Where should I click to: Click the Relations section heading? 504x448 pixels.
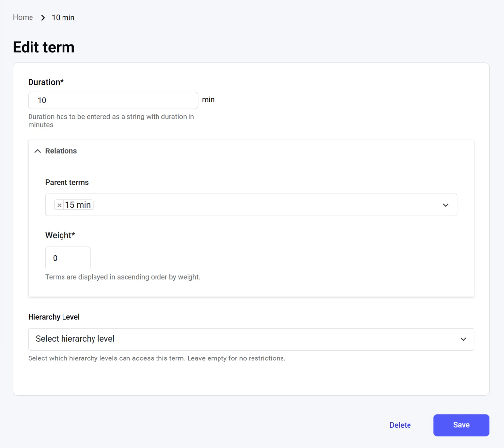(x=61, y=151)
